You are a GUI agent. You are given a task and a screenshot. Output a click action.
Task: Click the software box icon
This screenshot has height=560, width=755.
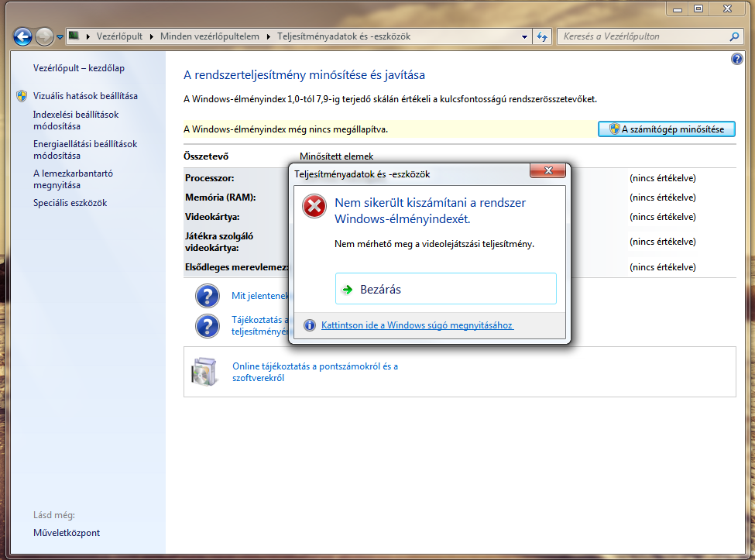[x=205, y=372]
